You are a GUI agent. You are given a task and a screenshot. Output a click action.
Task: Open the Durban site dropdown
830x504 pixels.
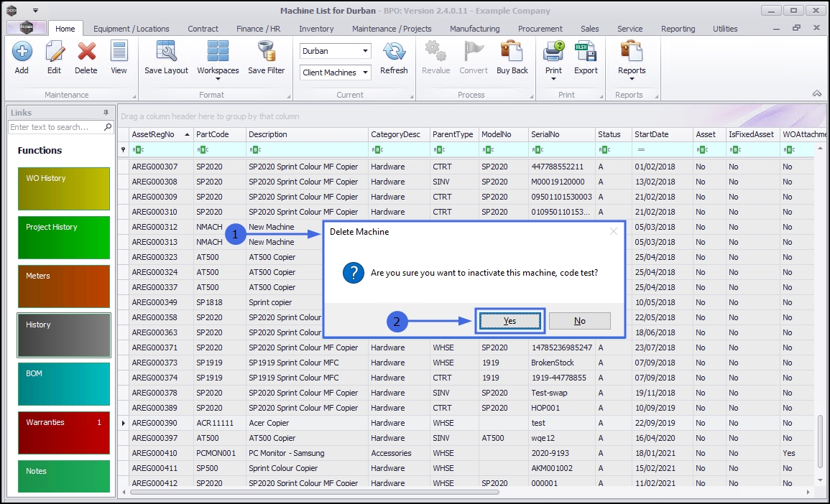point(366,51)
